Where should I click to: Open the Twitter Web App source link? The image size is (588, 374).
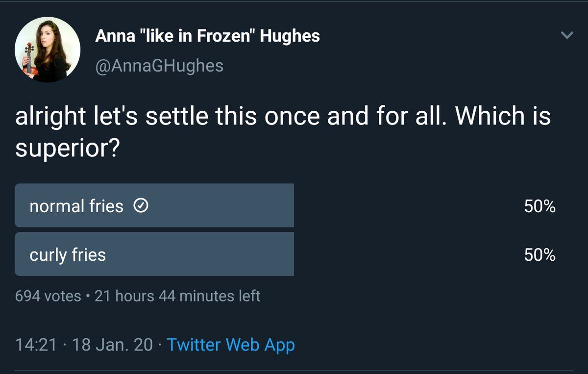pos(231,345)
